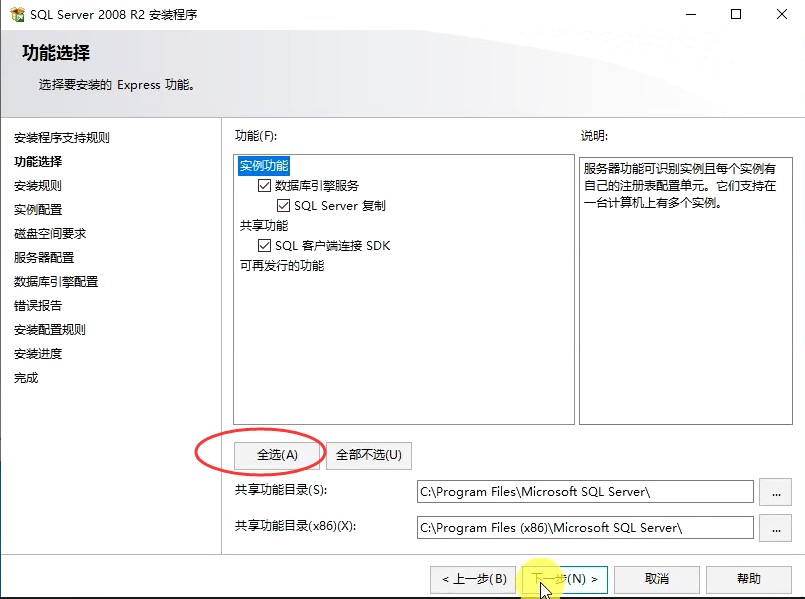805x599 pixels.
Task: Toggle the SQL Server 复制 checkbox
Action: click(283, 205)
